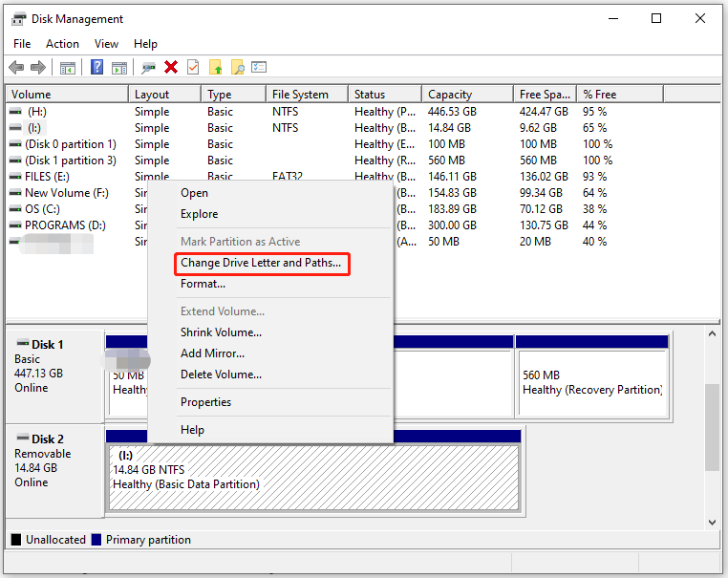Toggle the Show/Hide Console Tree icon
This screenshot has height=578, width=728.
pos(68,68)
